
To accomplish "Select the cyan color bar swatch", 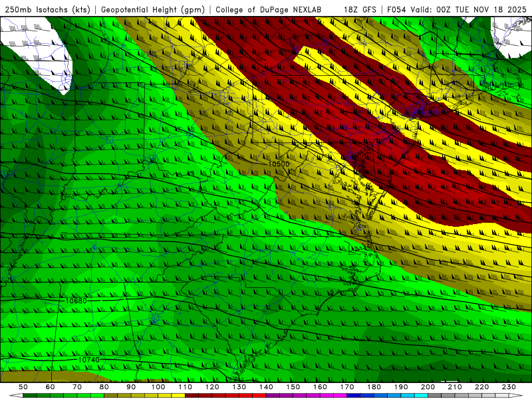I will (x=421, y=395).
